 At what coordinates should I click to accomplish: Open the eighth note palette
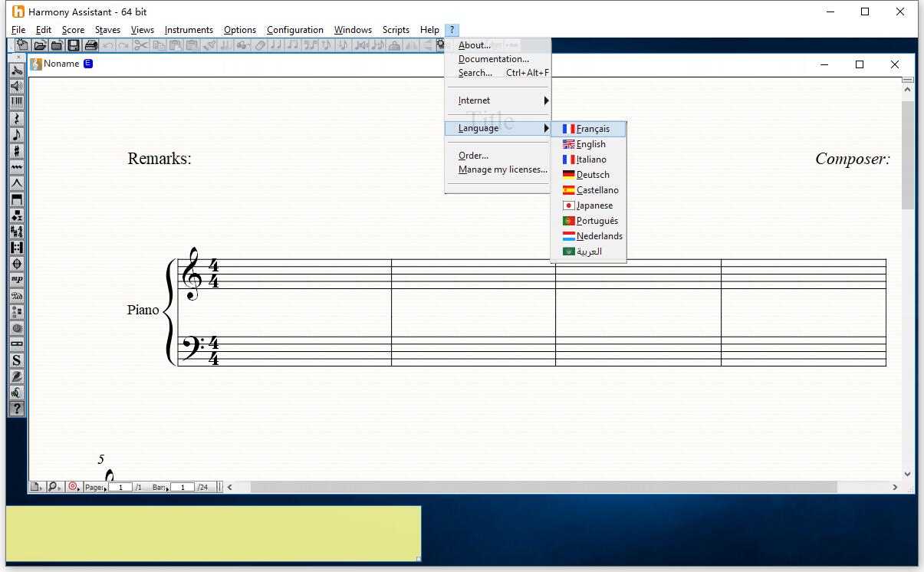[17, 134]
